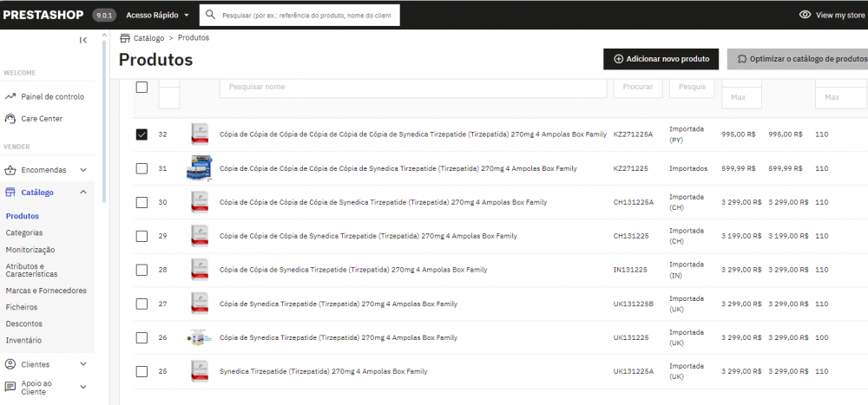Image resolution: width=868 pixels, height=405 pixels.
Task: Click reference UK131225B
Action: point(634,304)
